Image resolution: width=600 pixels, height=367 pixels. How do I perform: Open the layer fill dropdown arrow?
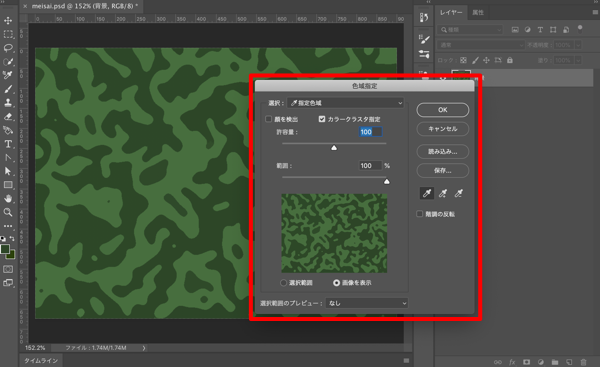tap(578, 60)
